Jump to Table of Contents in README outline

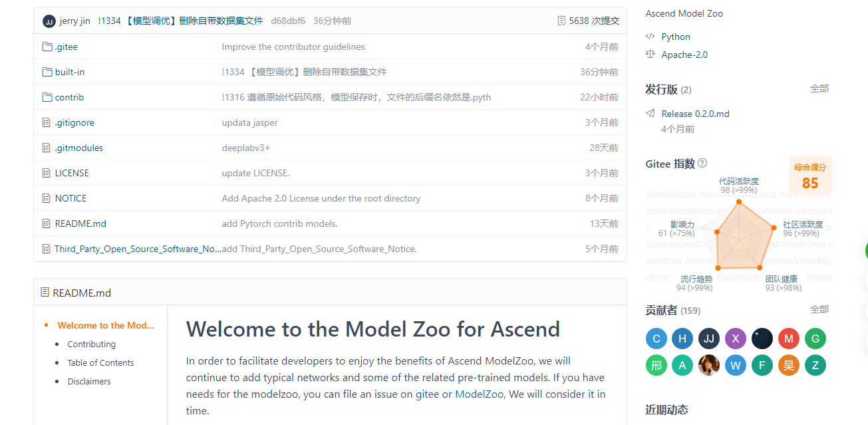coord(100,362)
